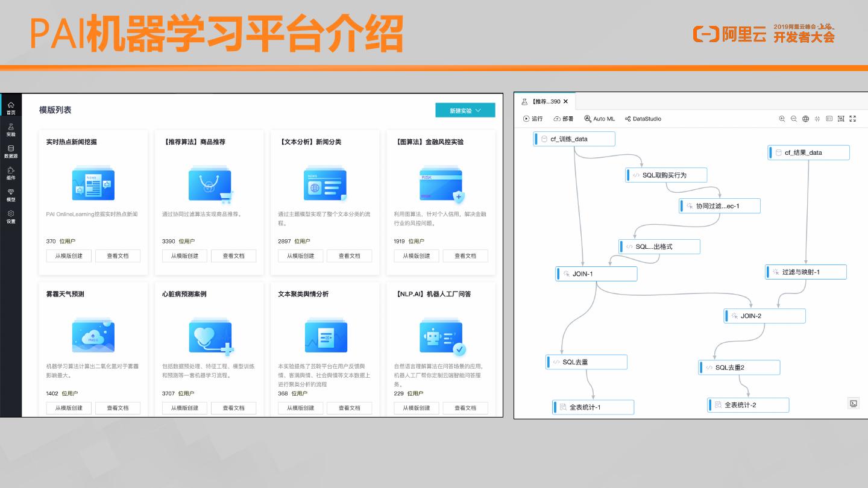Click the 模版列表 heading text
The height and width of the screenshot is (488, 868).
[55, 110]
